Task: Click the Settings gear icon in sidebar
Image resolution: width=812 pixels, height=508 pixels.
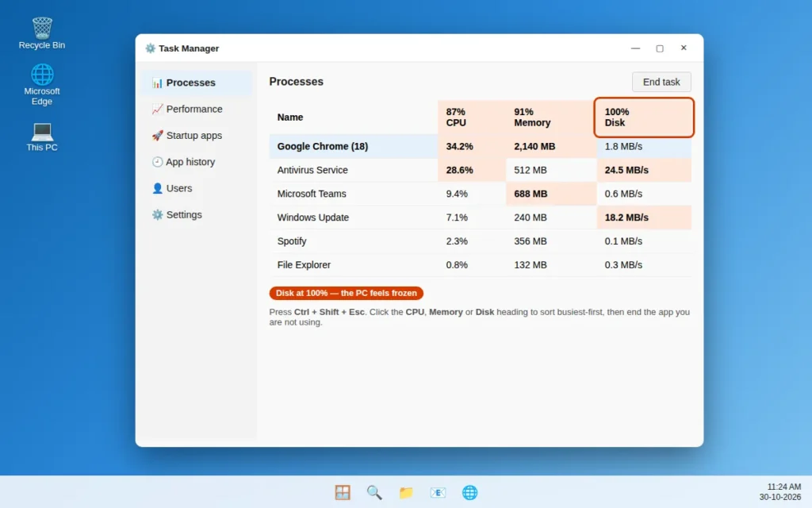Action: click(157, 214)
